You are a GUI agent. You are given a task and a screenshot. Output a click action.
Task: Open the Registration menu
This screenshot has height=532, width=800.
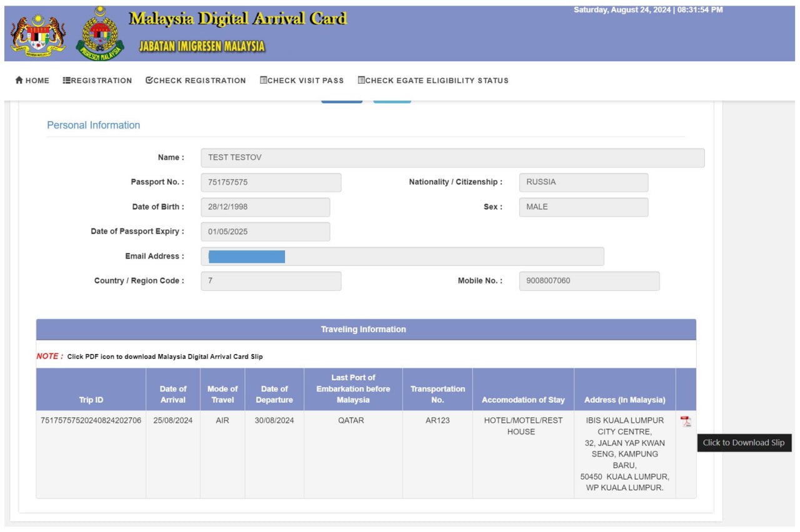(x=97, y=81)
